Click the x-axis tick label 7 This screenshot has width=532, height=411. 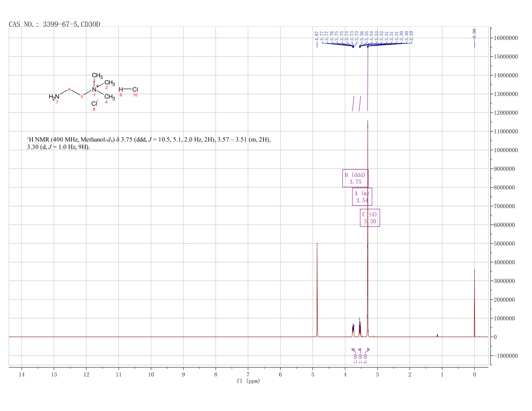(x=248, y=374)
